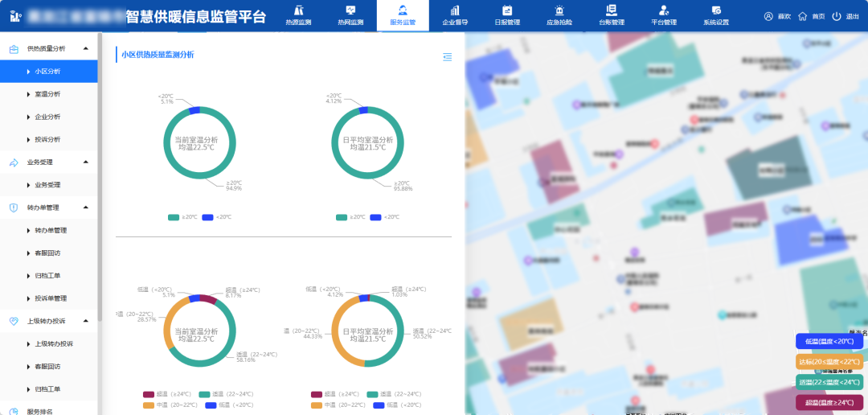Screen dimensions: 868x415
Task: Click the 平台管理 user icon
Action: point(663,10)
